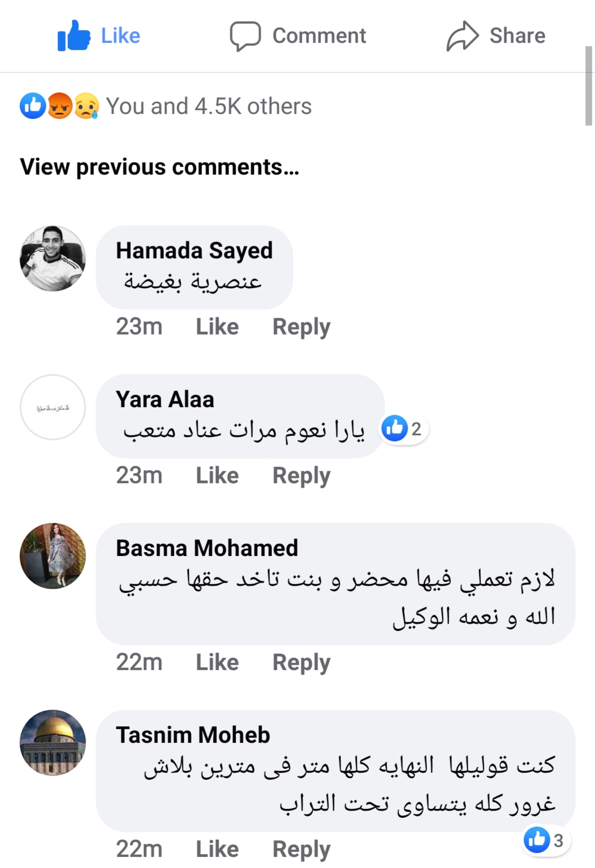Open Yara Alaa's profile name link
This screenshot has height=868, width=595.
(165, 400)
